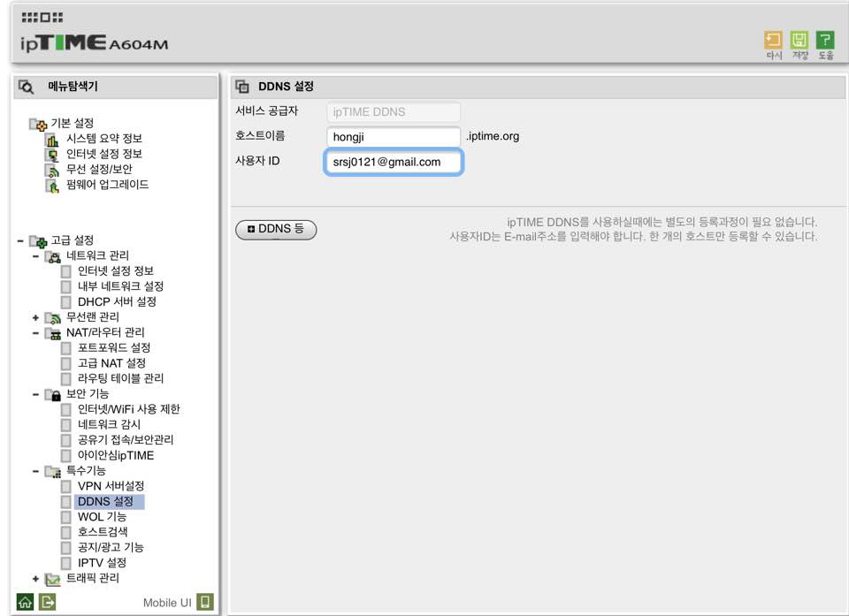Click the 고급 설정 folder icon
This screenshot has height=616, width=849.
click(38, 241)
